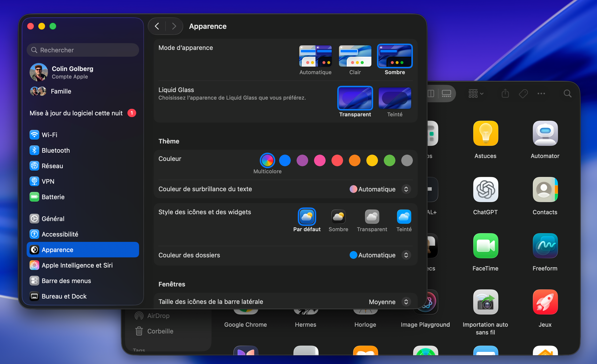Open Accessibilité settings in sidebar

click(83, 234)
